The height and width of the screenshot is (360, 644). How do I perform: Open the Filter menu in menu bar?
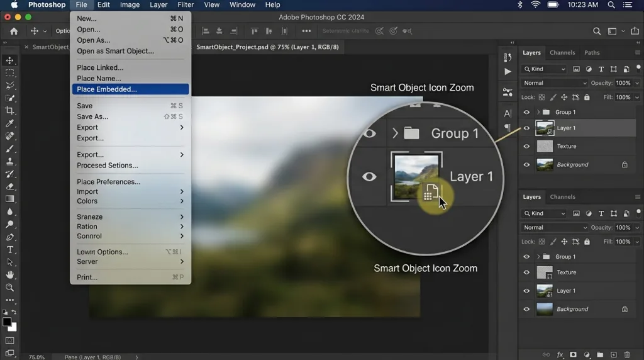click(186, 5)
